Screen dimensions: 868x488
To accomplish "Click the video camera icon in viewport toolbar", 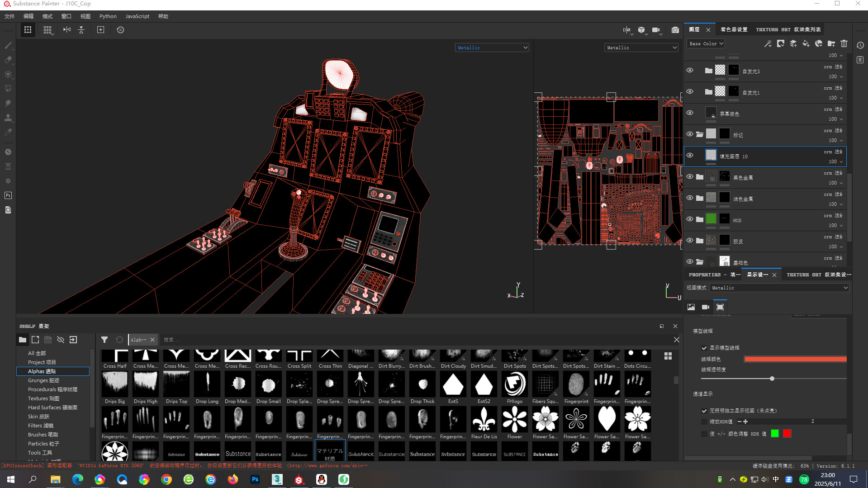I will point(656,30).
